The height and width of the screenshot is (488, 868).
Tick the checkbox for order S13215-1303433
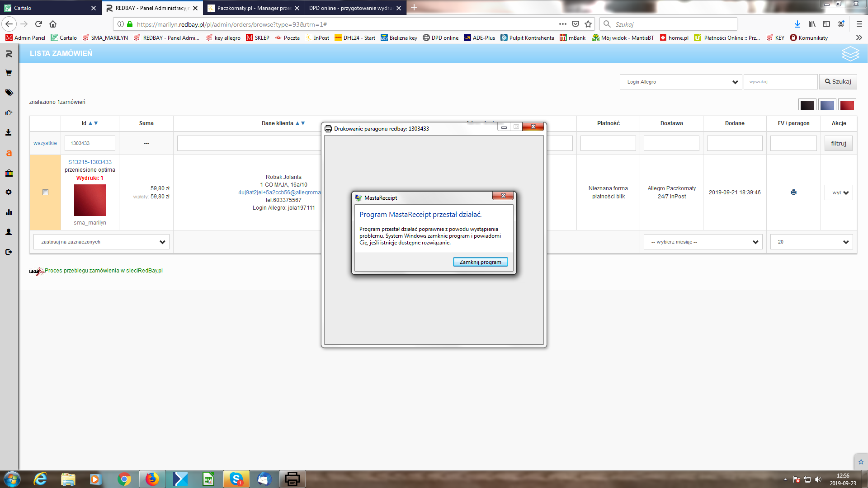pyautogui.click(x=45, y=192)
